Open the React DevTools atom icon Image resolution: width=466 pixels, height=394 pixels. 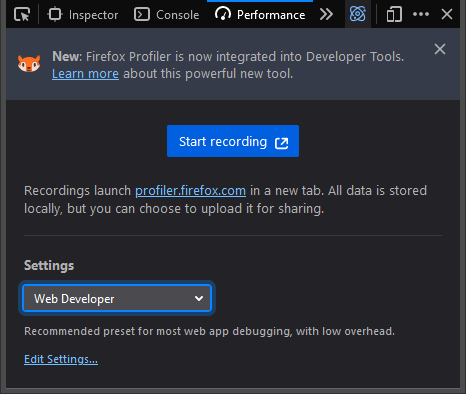358,14
